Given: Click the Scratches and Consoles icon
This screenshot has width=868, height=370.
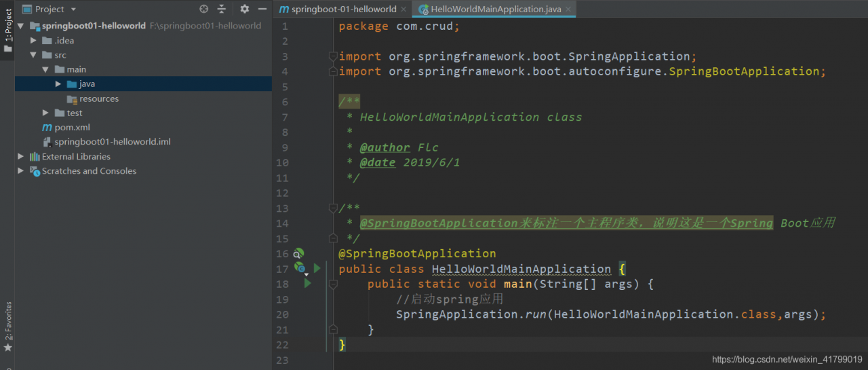Looking at the screenshot, I should (35, 171).
